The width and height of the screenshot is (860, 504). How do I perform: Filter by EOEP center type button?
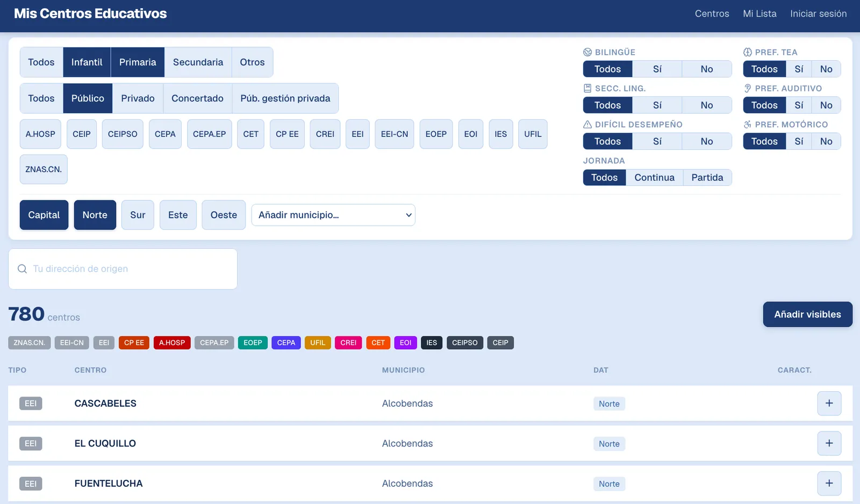pos(436,134)
